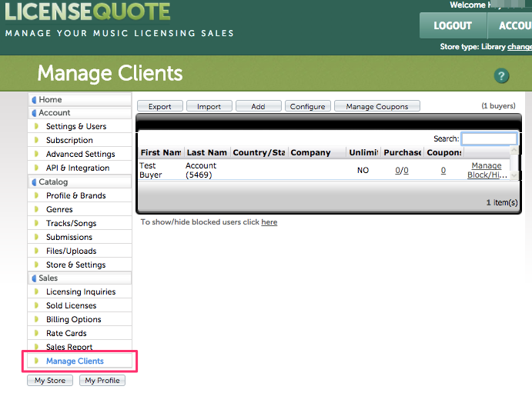
Task: Collapse the Catalog sidebar section
Action: (x=53, y=182)
